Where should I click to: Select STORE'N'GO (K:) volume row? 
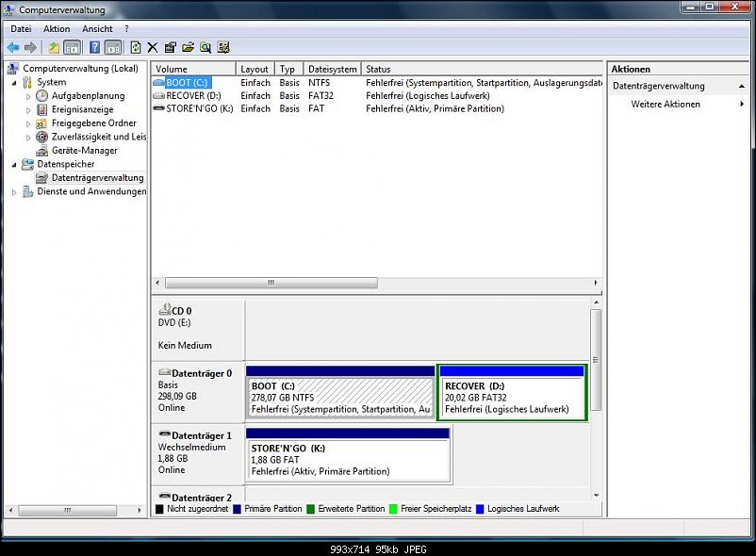click(x=377, y=108)
